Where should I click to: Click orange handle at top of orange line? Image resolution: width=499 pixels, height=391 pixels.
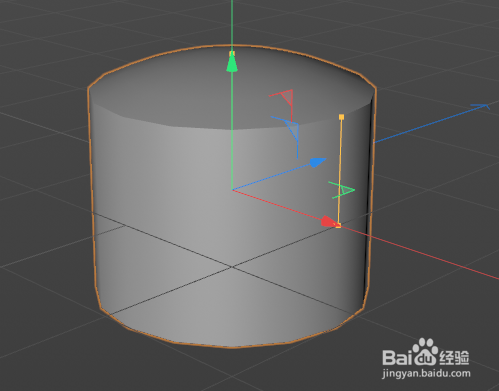(x=341, y=117)
